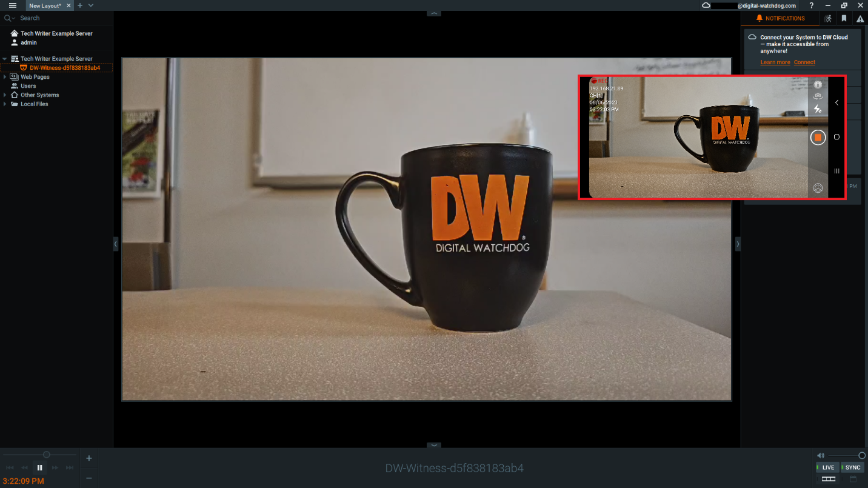Viewport: 868px width, 488px height.
Task: Expand the Other Systems tree branch
Action: tap(5, 95)
